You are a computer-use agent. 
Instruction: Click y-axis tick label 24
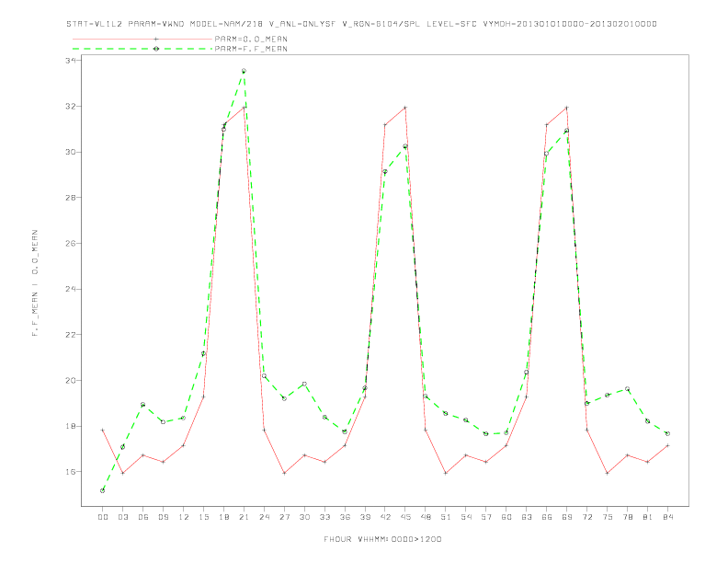[71, 289]
